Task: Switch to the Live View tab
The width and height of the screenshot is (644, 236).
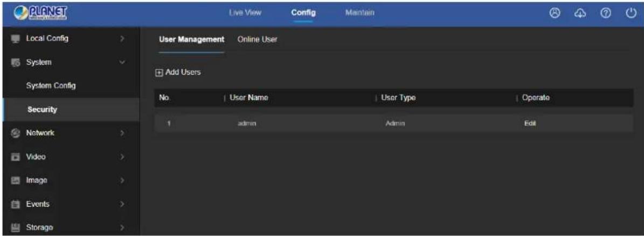Action: 245,13
